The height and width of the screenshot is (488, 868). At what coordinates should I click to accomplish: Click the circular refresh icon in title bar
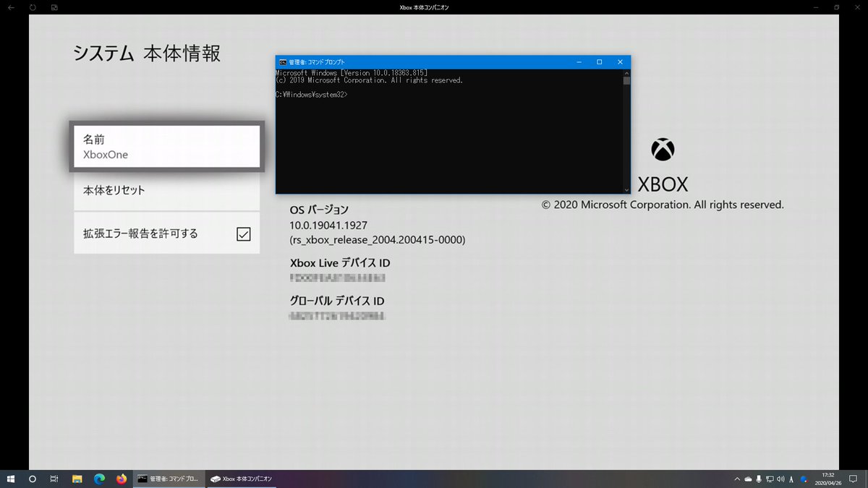coord(33,7)
